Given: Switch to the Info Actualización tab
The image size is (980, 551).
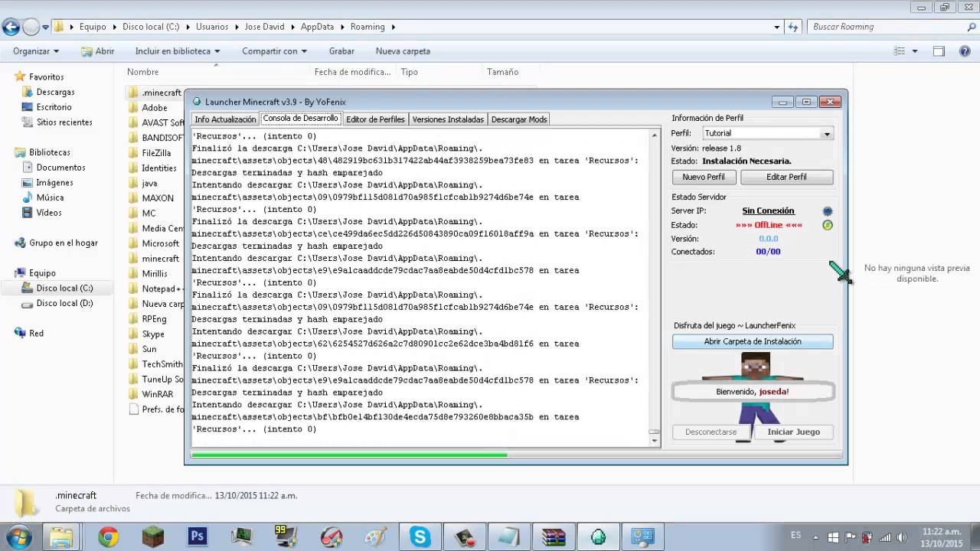Looking at the screenshot, I should pos(225,119).
